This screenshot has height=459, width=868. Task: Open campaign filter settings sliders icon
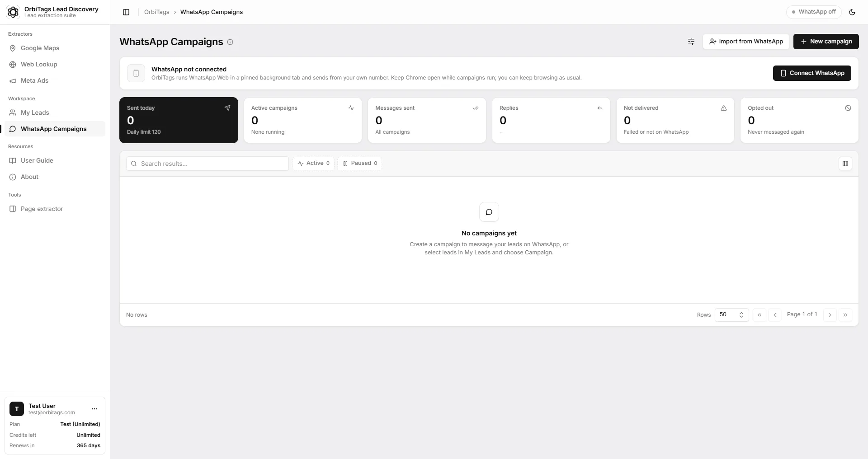(x=691, y=42)
